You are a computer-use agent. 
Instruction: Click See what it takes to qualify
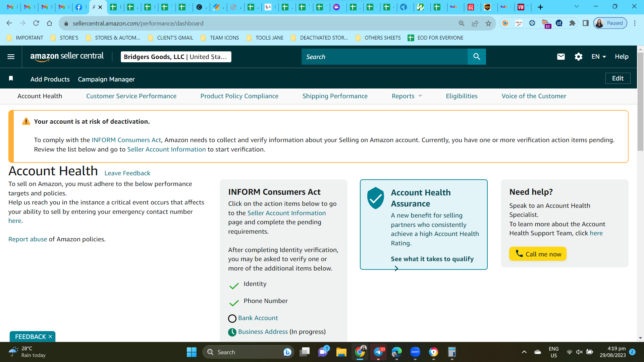(x=432, y=259)
